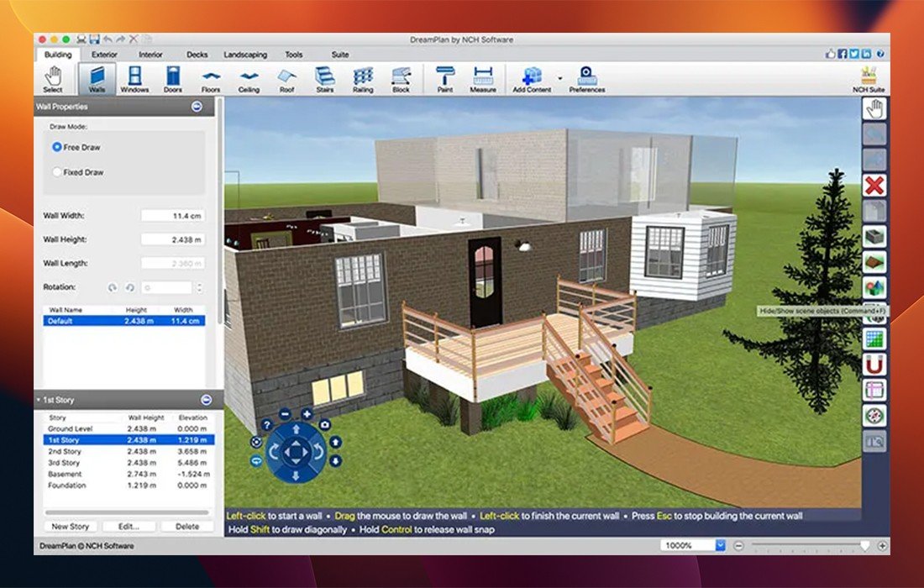Choose the Stairs tool in toolbar

click(x=325, y=78)
